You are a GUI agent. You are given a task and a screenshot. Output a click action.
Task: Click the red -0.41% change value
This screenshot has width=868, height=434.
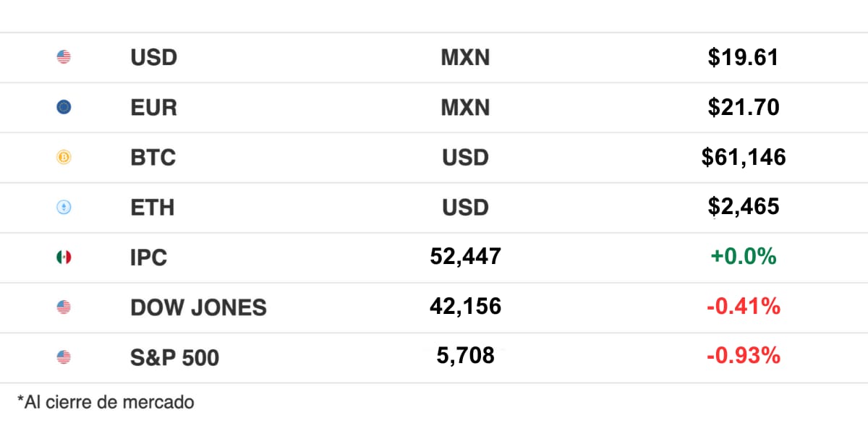pyautogui.click(x=743, y=306)
